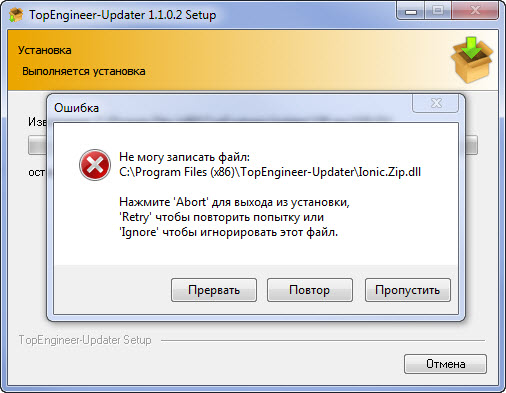Close the TopEngineer-Updater Setup window
The height and width of the screenshot is (393, 506).
[475, 11]
